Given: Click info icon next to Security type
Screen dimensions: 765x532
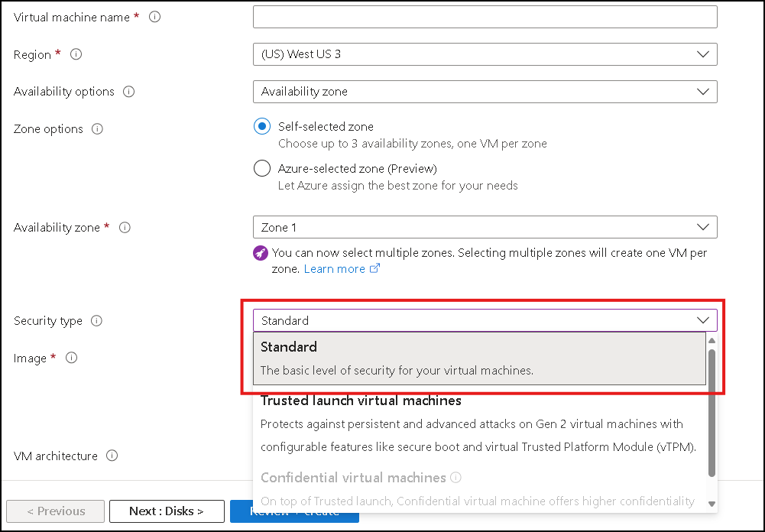Looking at the screenshot, I should pos(96,321).
